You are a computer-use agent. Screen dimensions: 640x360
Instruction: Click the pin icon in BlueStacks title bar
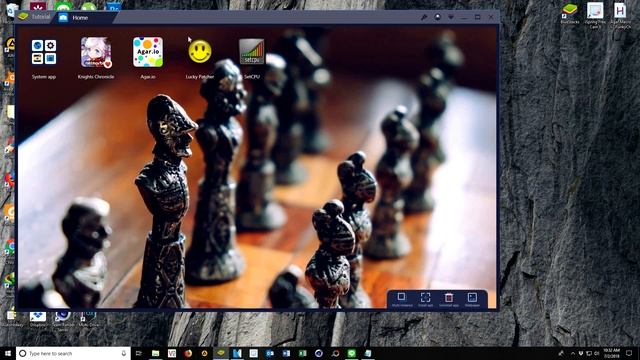click(424, 17)
